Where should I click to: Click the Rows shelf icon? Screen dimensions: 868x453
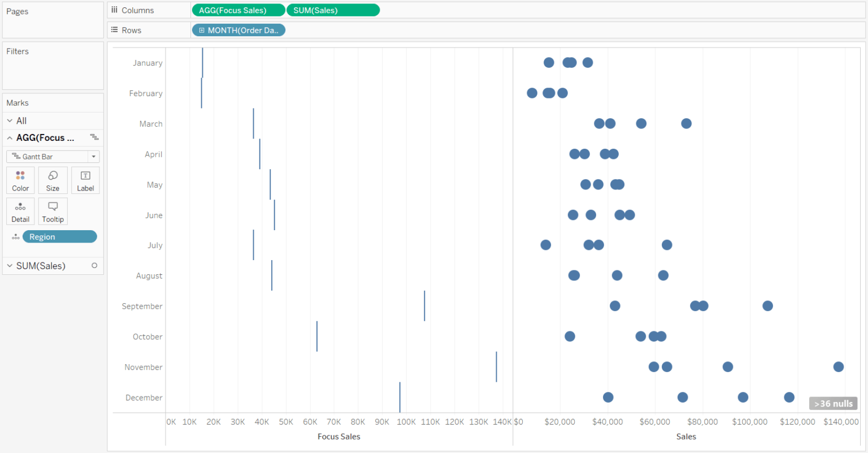pos(115,30)
